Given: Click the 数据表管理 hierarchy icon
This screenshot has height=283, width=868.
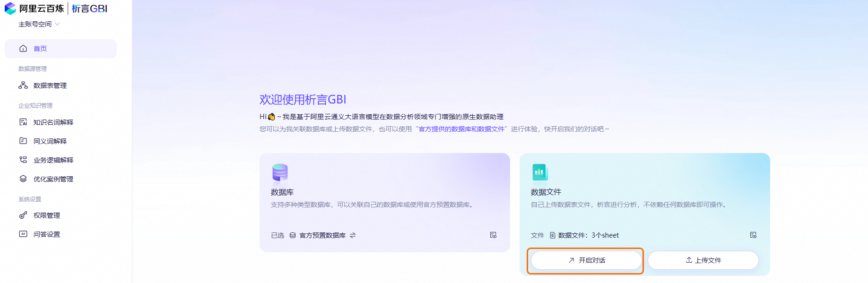Looking at the screenshot, I should 23,86.
